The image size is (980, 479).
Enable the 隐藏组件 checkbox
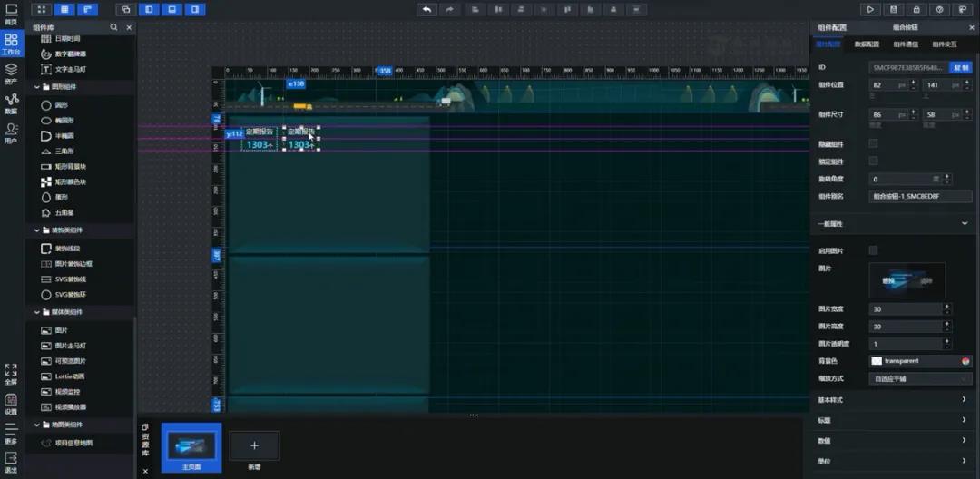873,144
